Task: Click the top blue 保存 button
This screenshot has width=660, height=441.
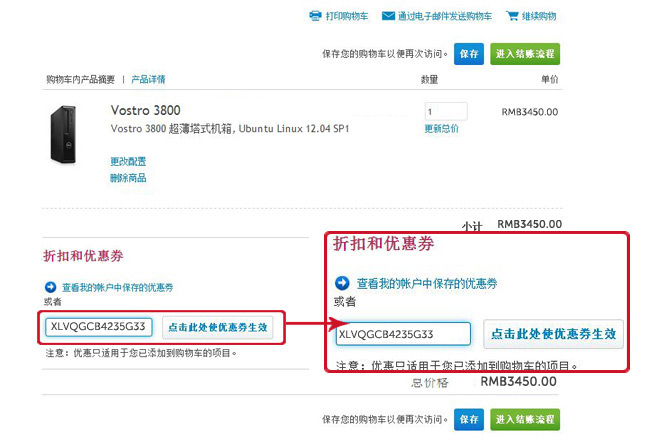Action: pos(469,54)
